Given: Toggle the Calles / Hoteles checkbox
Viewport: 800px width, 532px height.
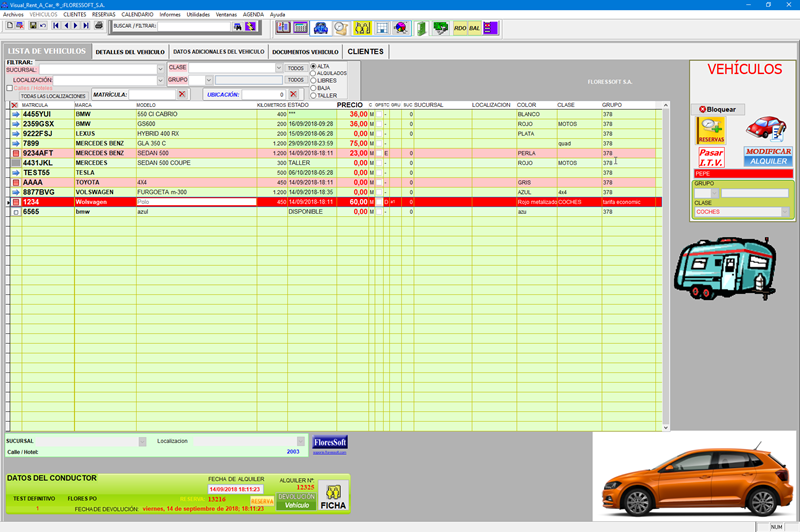Looking at the screenshot, I should [x=9, y=88].
